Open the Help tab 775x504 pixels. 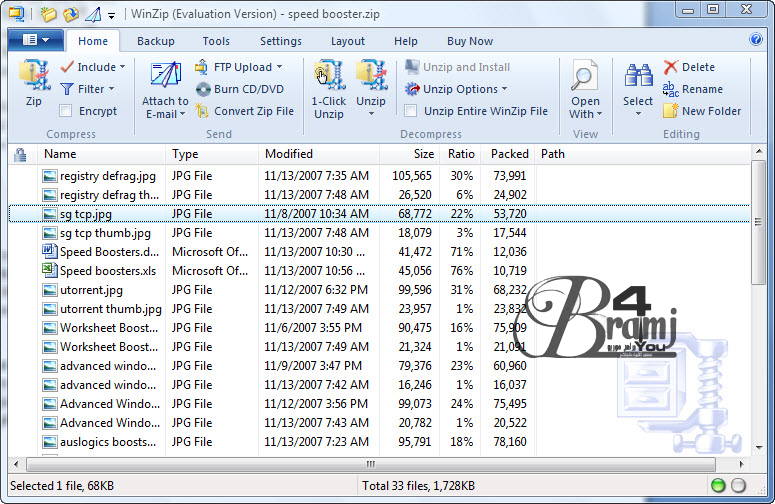click(406, 41)
